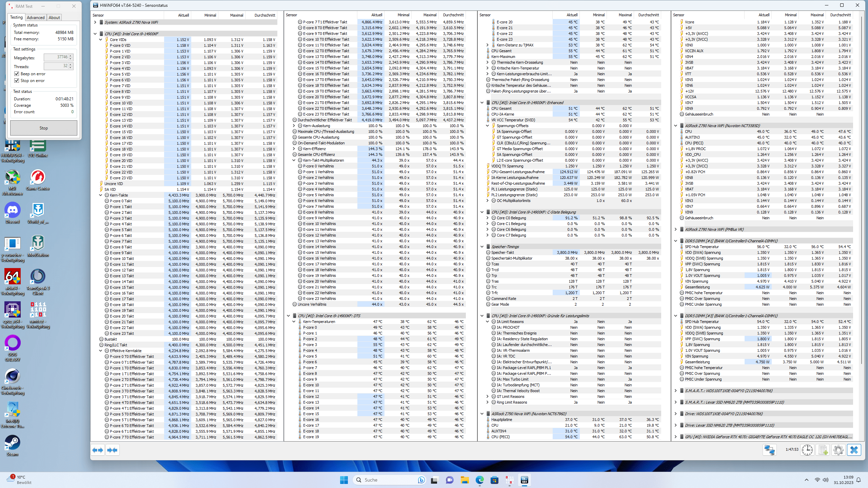868x488 pixels.
Task: Start logging with the spreadsheet-plus icon
Action: coord(823,450)
